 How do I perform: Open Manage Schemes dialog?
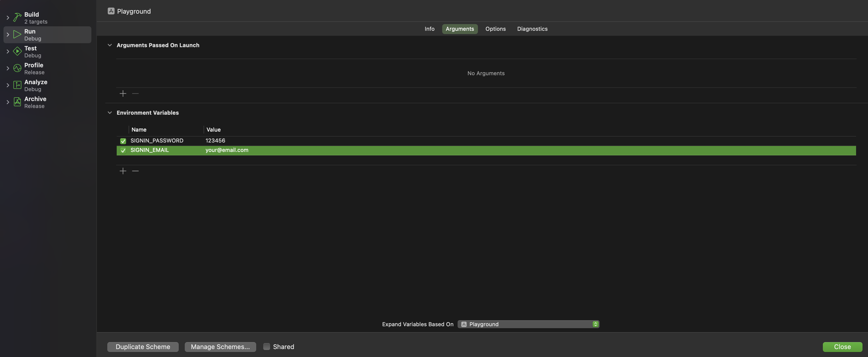(220, 347)
